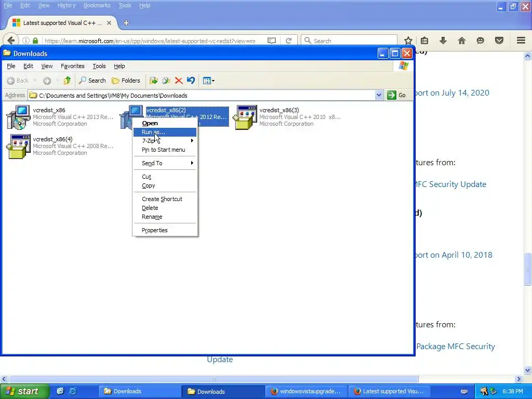Click the browser horizontal scrollbar thumb
The width and height of the screenshot is (532, 399).
214,379
